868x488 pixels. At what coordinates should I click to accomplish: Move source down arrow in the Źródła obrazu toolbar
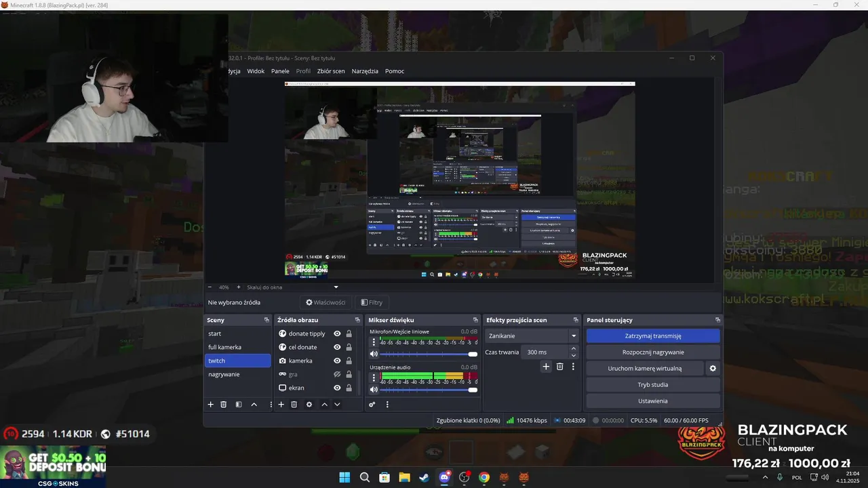[337, 405]
